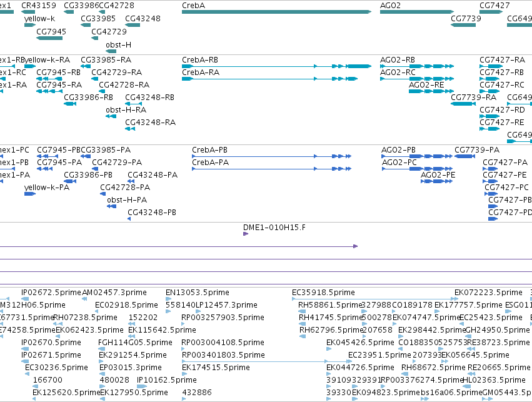
Task: Select the CG7427 gene label
Action: pyautogui.click(x=494, y=6)
